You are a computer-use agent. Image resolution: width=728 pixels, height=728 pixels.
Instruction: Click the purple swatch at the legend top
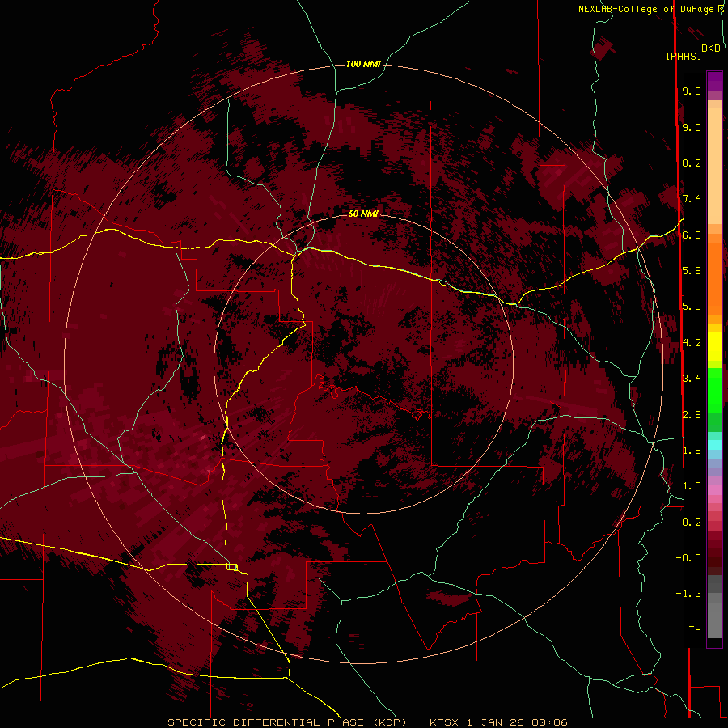point(714,81)
